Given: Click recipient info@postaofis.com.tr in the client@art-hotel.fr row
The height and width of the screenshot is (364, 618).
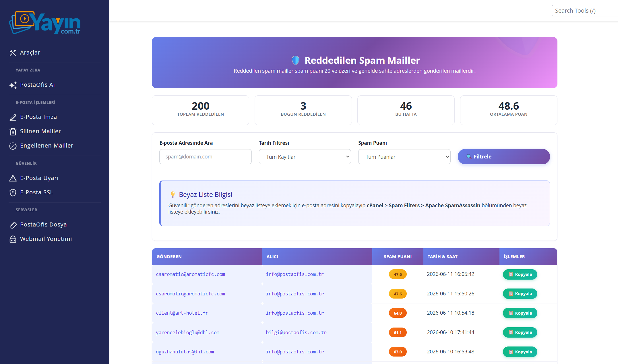Looking at the screenshot, I should pos(295,313).
